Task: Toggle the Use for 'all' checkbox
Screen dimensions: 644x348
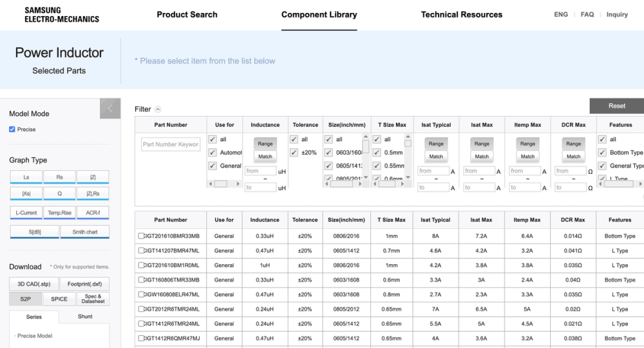Action: (213, 139)
